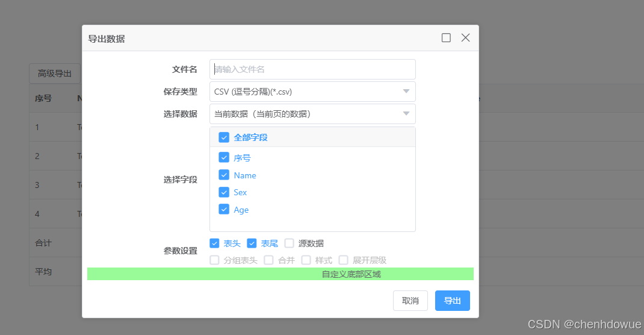
Task: Click the 参数设置 label
Action: pyautogui.click(x=181, y=251)
